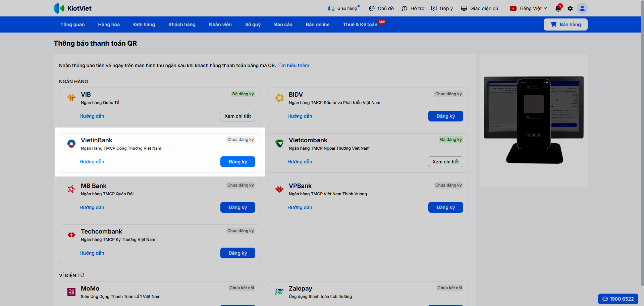Open the Báo cáo menu

tap(283, 24)
